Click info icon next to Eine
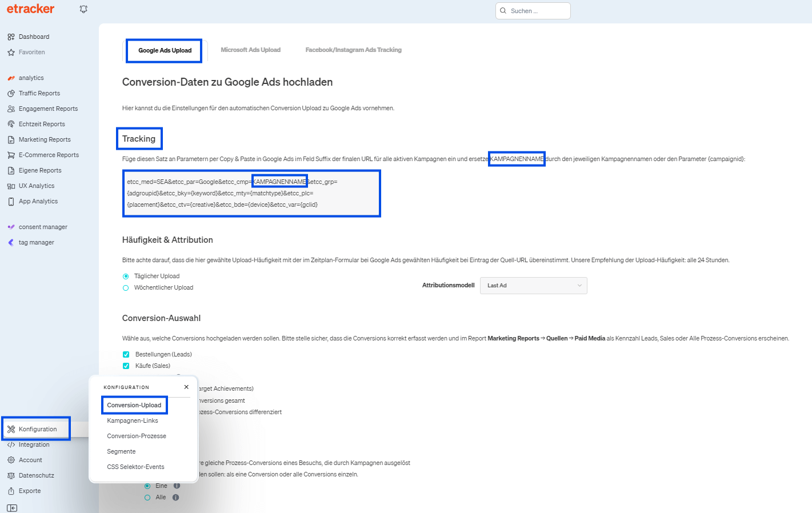Screen dimensions: 812x513 [177, 486]
